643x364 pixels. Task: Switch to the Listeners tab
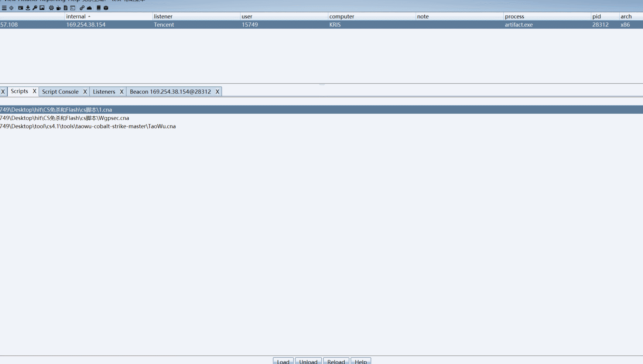pyautogui.click(x=104, y=92)
